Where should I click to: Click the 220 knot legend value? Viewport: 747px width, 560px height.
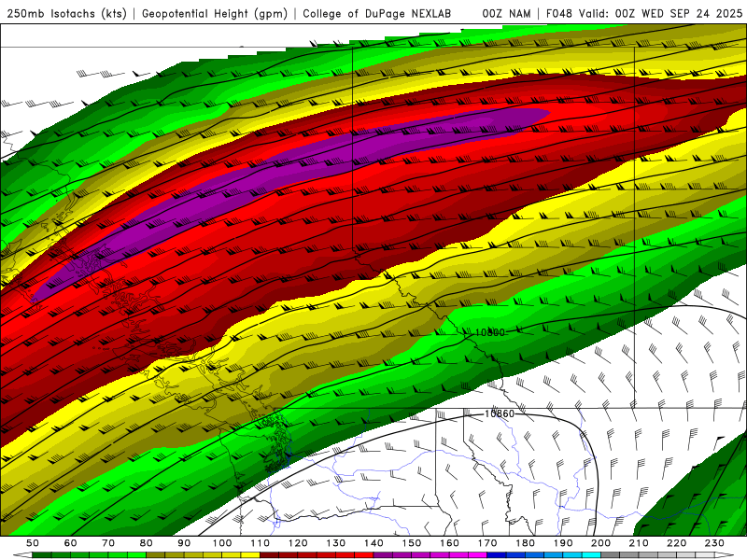(676, 543)
